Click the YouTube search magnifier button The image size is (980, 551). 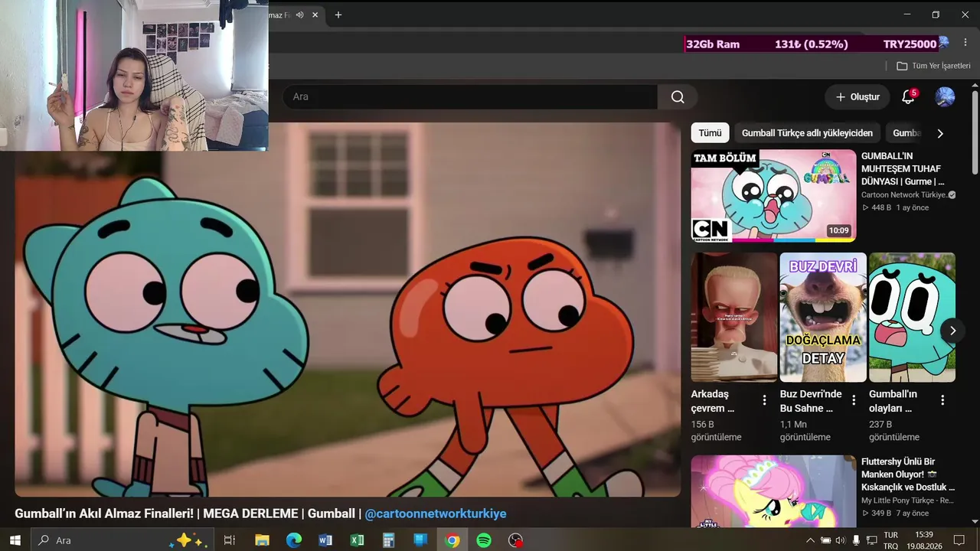678,96
